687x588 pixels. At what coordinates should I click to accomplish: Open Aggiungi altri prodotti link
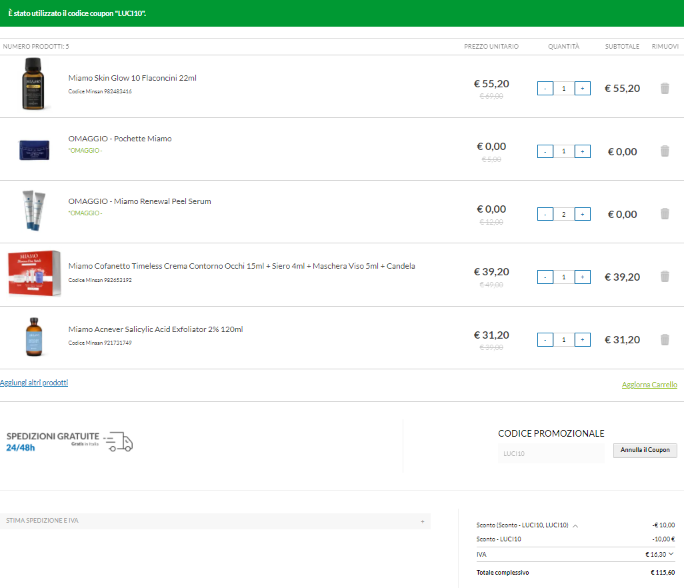pos(34,383)
